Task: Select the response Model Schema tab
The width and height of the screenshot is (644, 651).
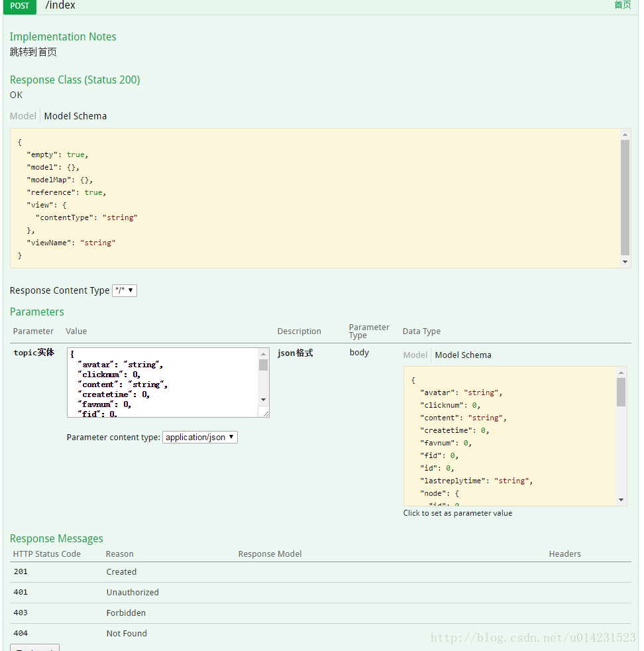Action: coord(75,116)
